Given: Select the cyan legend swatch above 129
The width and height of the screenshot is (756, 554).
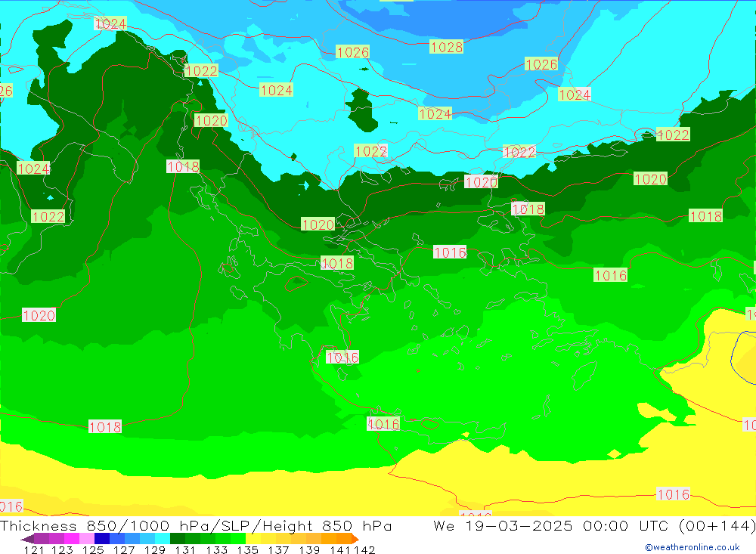Looking at the screenshot, I should 163,539.
